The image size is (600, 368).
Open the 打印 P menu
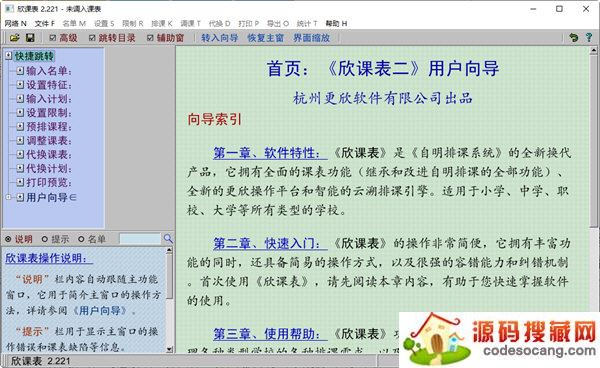coord(249,23)
